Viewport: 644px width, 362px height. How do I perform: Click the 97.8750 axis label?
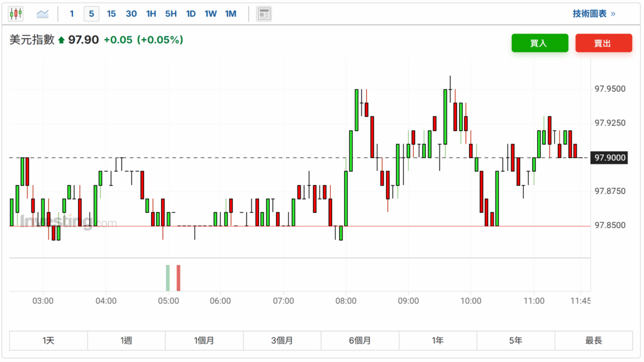pos(610,191)
